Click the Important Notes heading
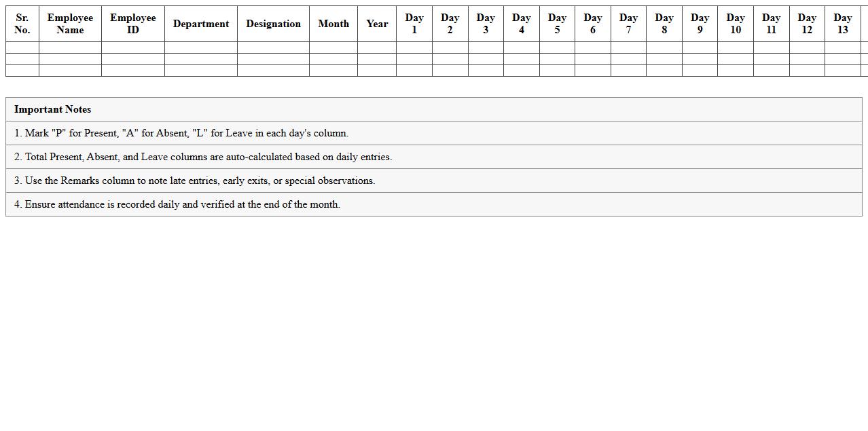The height and width of the screenshot is (431, 868). 53,109
